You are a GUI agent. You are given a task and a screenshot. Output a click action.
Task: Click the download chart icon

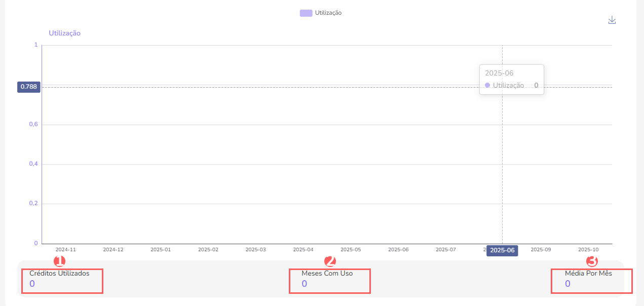click(x=612, y=20)
